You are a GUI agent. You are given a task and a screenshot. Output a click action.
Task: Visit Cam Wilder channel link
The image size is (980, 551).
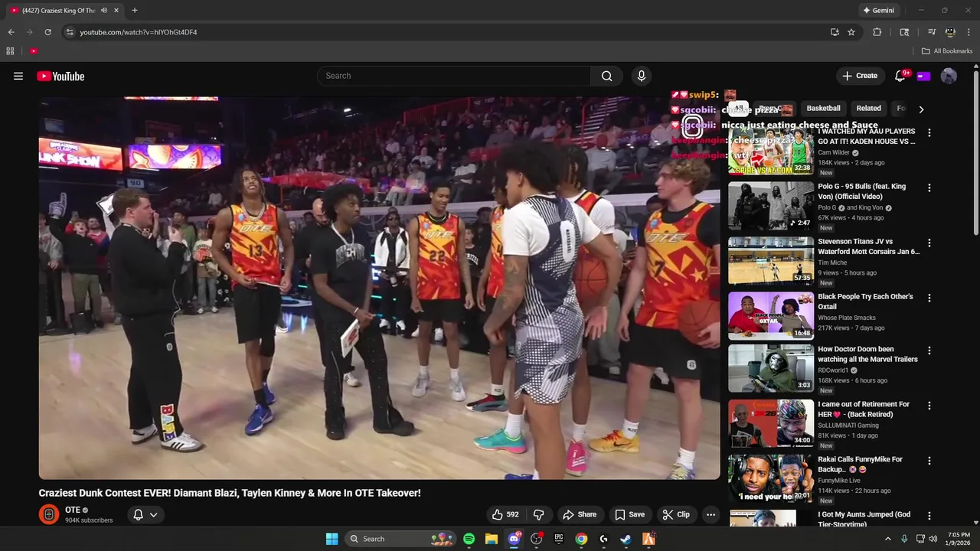pos(834,152)
